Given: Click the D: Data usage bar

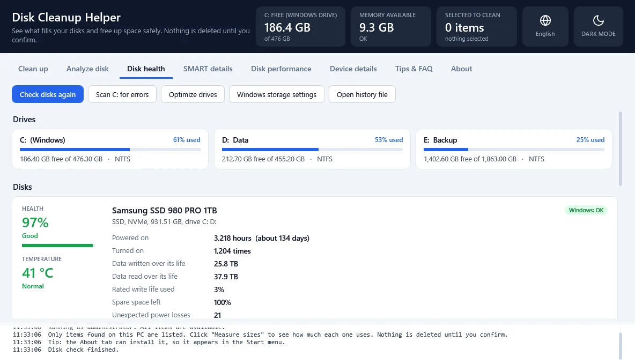Looking at the screenshot, I should coord(312,150).
